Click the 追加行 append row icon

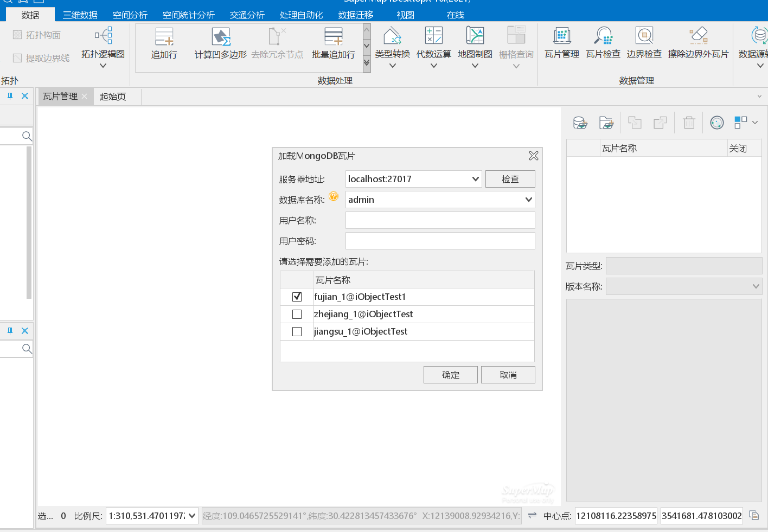click(164, 37)
